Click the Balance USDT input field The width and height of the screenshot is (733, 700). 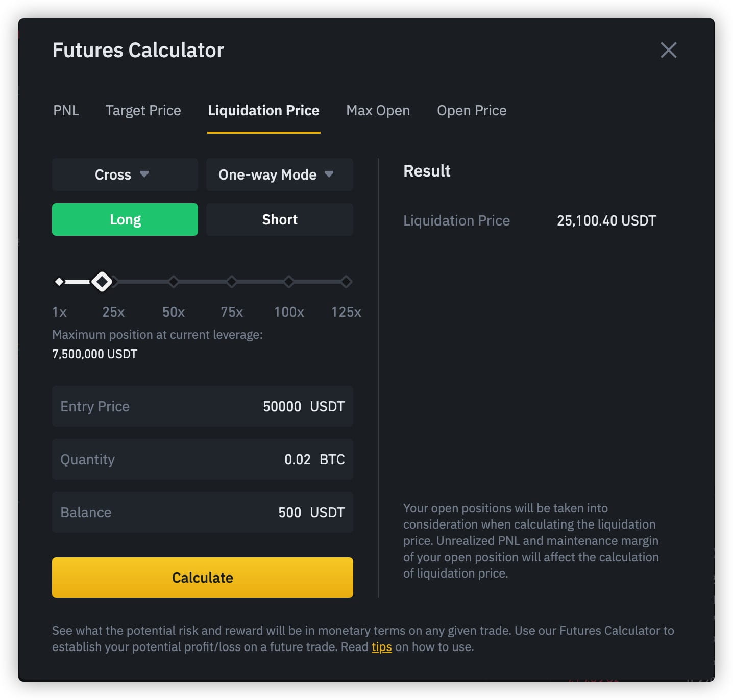[x=202, y=512]
